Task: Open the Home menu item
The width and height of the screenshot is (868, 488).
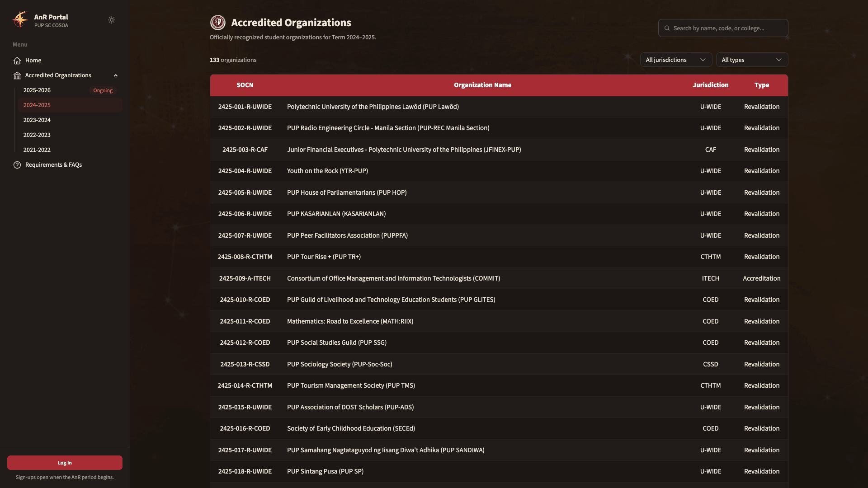Action: click(65, 61)
